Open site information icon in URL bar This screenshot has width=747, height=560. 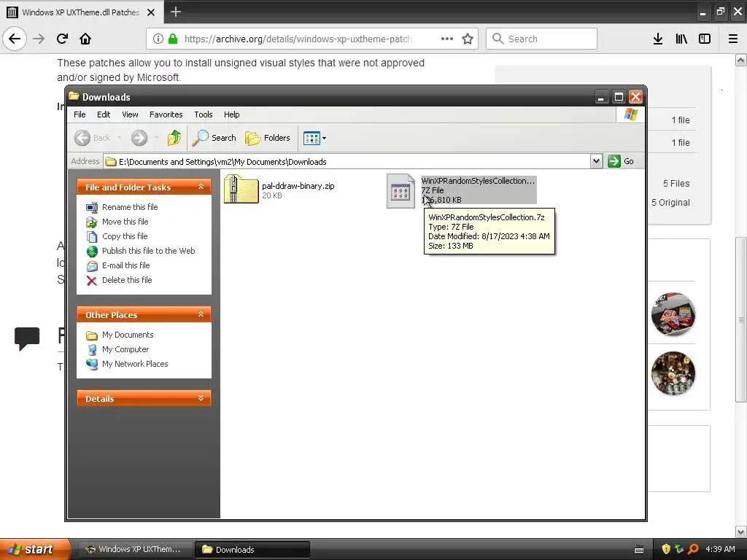click(158, 39)
